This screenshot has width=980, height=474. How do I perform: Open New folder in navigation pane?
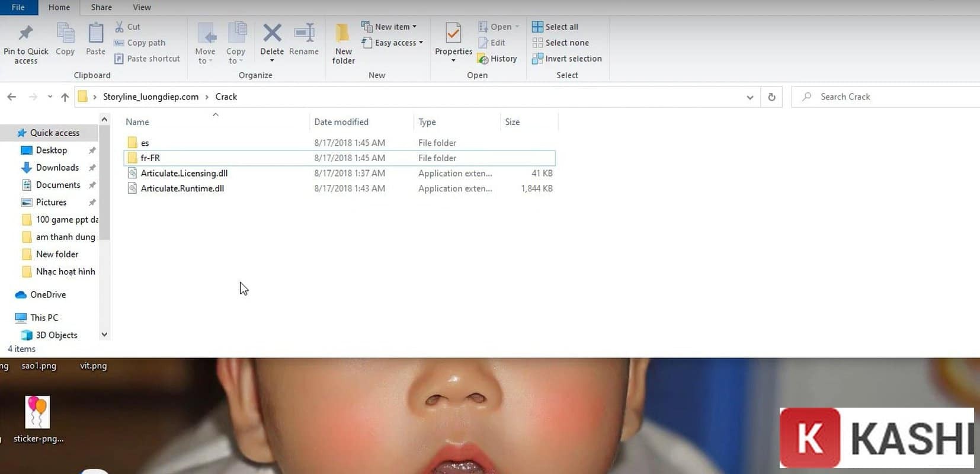(x=57, y=254)
